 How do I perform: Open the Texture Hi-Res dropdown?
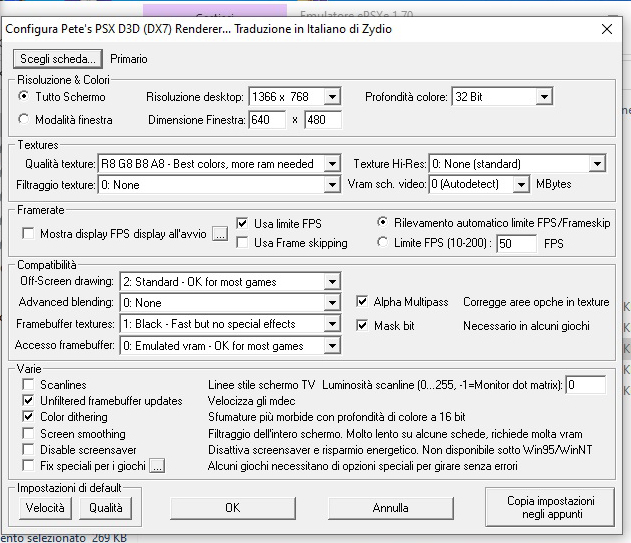(x=518, y=164)
